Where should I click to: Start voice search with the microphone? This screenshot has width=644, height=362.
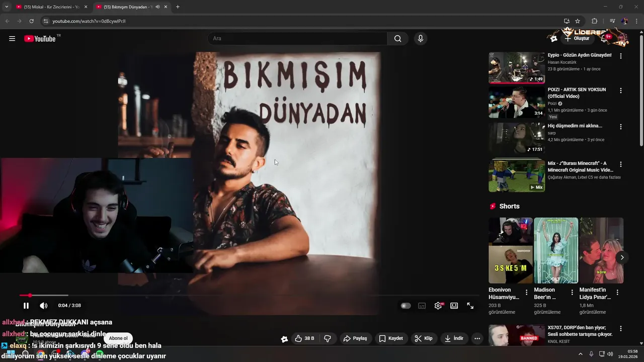coord(421,39)
